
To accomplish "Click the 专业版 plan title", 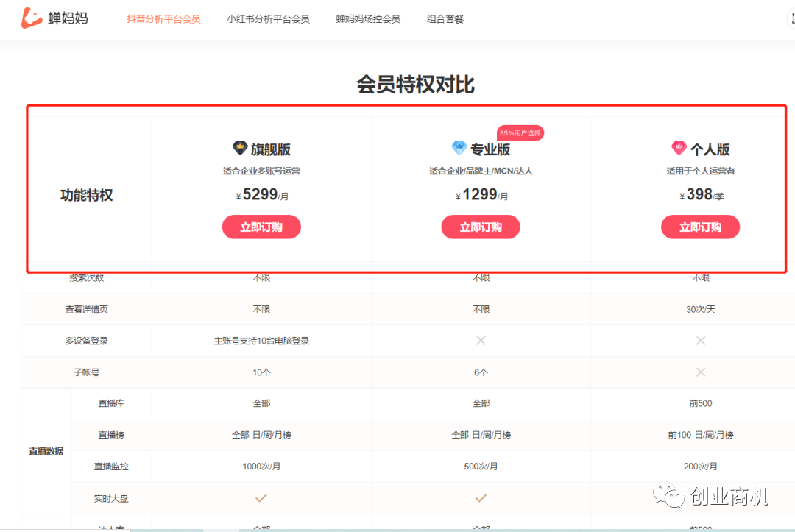I will click(490, 149).
